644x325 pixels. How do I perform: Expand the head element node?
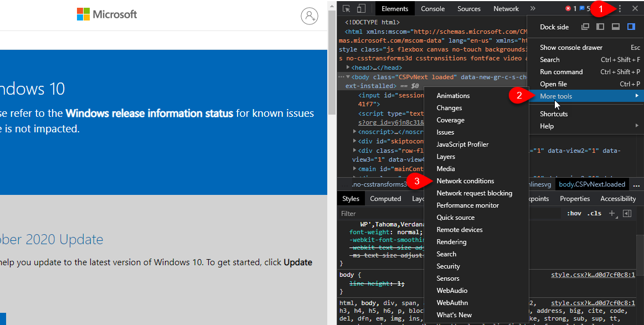[x=348, y=68]
